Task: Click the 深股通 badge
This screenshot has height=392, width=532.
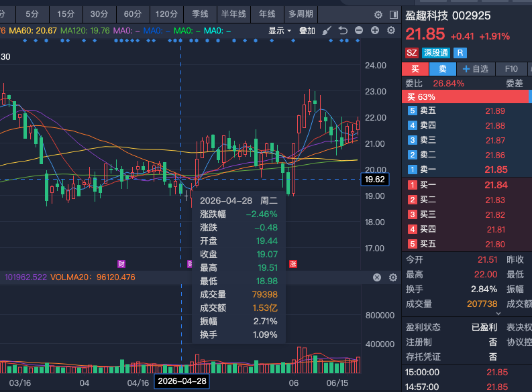Action: [436, 53]
